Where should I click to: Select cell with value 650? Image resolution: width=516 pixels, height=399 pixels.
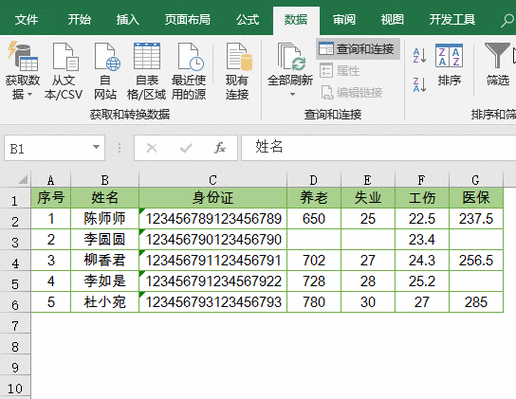tap(314, 219)
